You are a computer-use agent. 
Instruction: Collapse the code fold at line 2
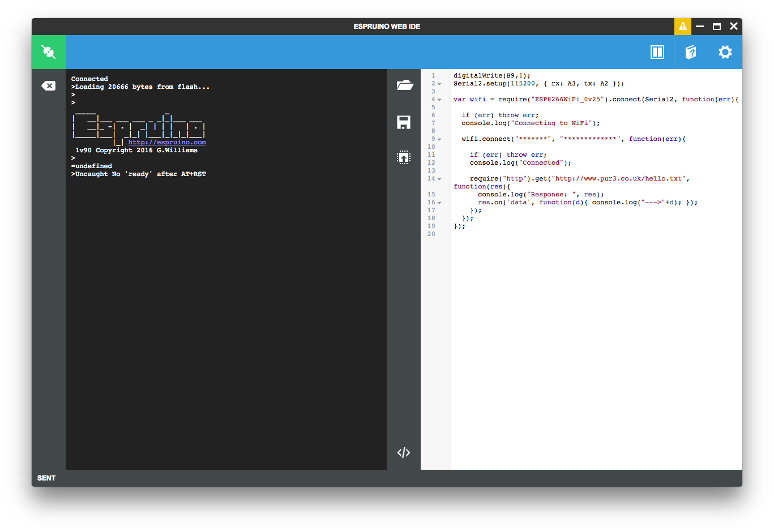tap(439, 84)
